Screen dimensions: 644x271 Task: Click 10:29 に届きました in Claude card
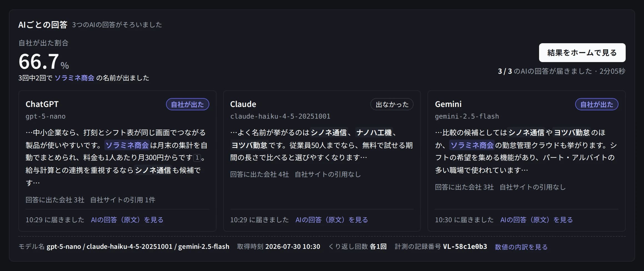pos(260,220)
